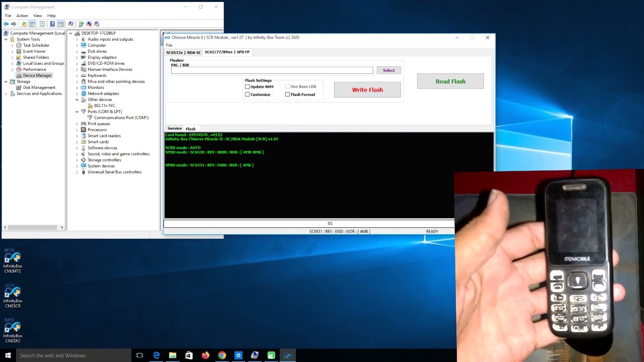Switch to the Flash log tab
This screenshot has height=362, width=644.
click(x=191, y=129)
